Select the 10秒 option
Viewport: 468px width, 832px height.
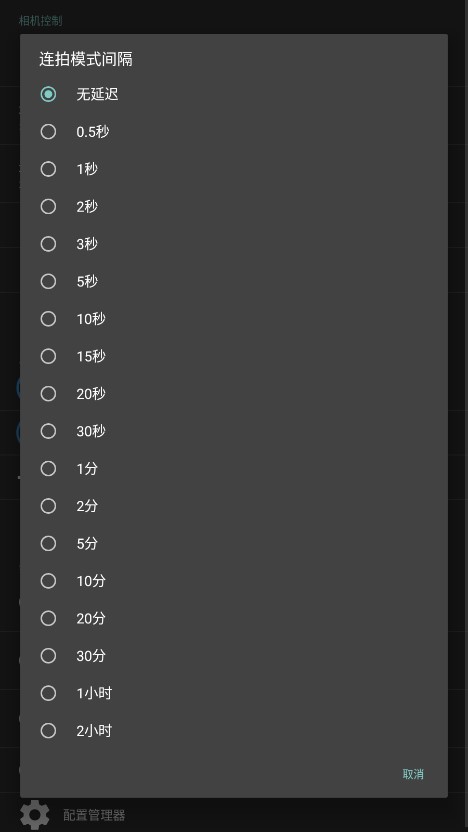[233, 319]
